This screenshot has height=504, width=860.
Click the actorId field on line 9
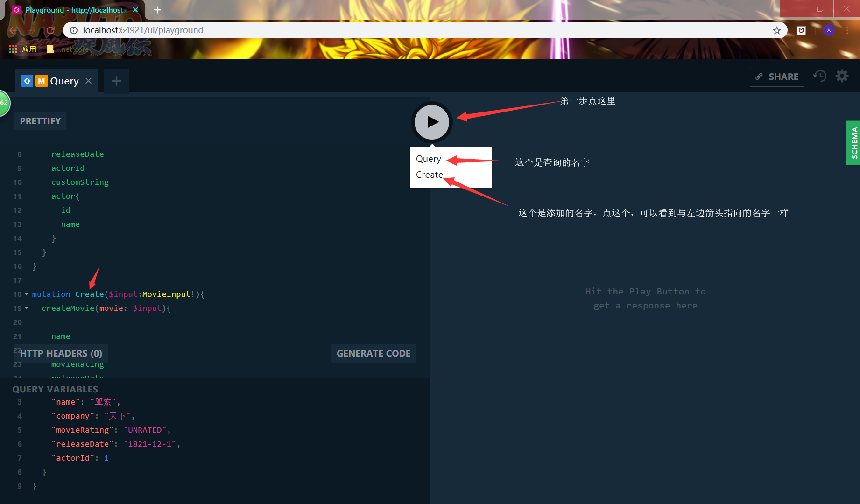click(x=68, y=168)
